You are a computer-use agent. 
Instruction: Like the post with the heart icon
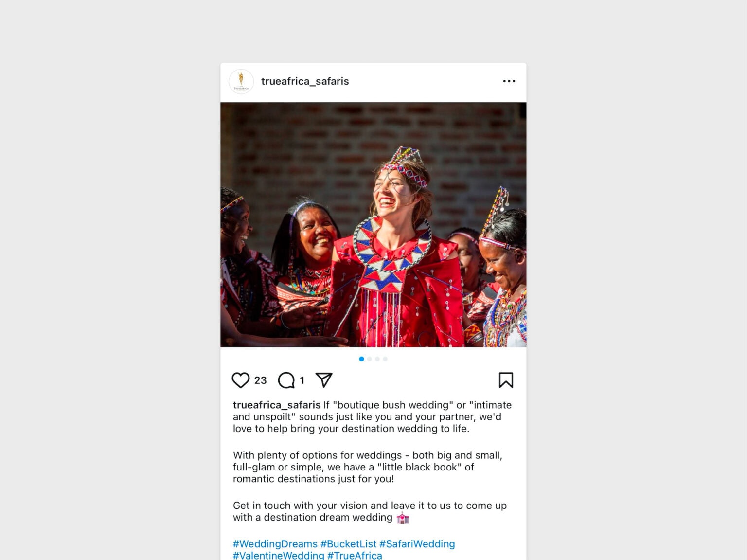coord(240,380)
